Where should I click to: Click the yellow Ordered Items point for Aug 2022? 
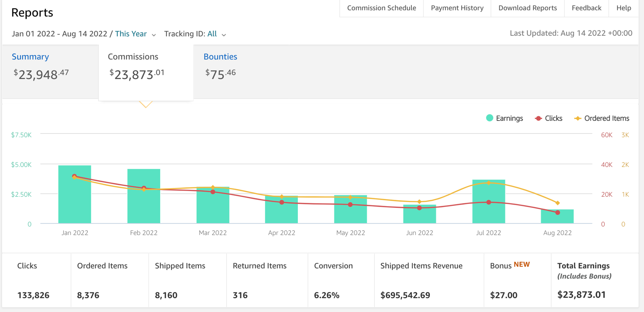tap(557, 203)
